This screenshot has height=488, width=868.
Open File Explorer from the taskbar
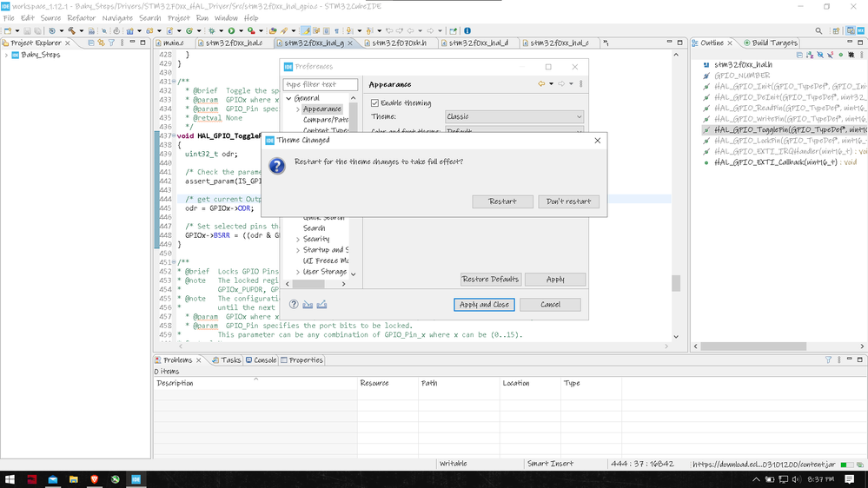tap(74, 479)
